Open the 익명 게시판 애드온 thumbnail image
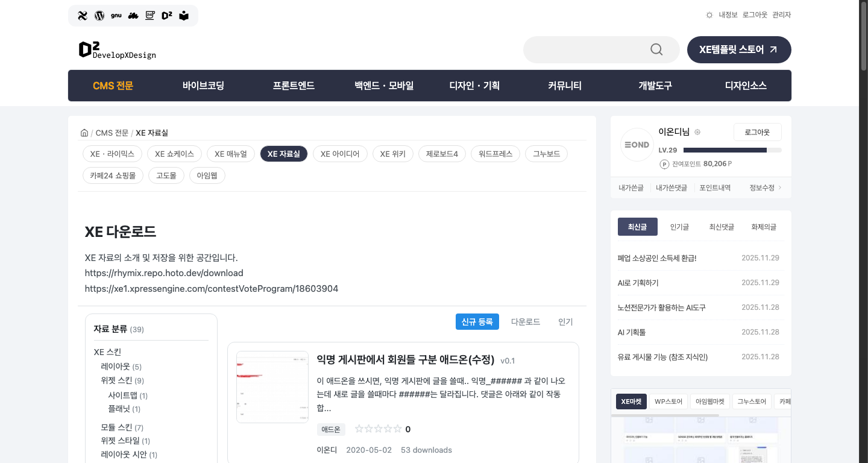 point(272,387)
